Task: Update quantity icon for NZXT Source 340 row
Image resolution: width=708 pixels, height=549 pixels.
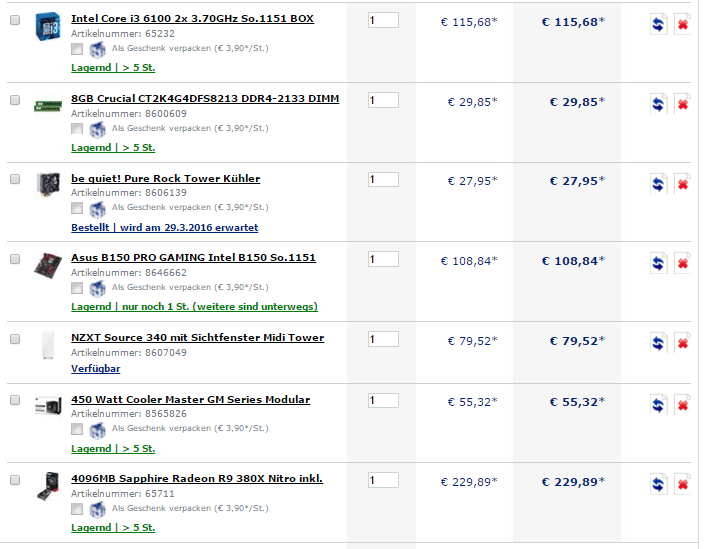Action: pyautogui.click(x=658, y=343)
